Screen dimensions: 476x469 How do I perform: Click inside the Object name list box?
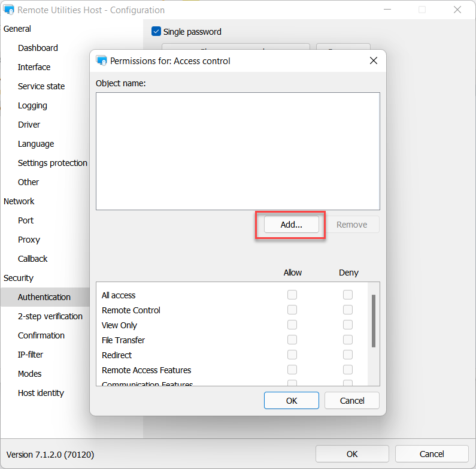[x=238, y=151]
